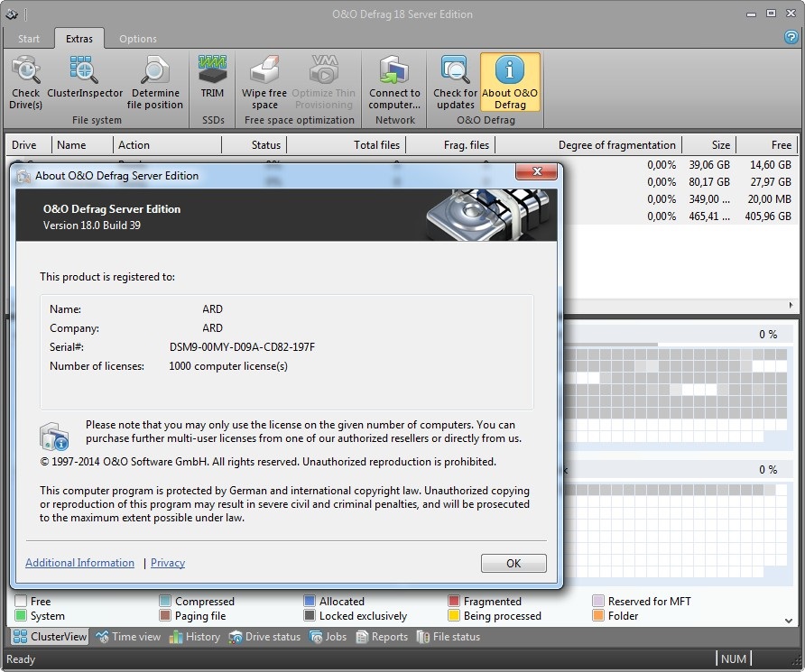Sort by Frag. files column header
This screenshot has height=672, width=805.
450,145
